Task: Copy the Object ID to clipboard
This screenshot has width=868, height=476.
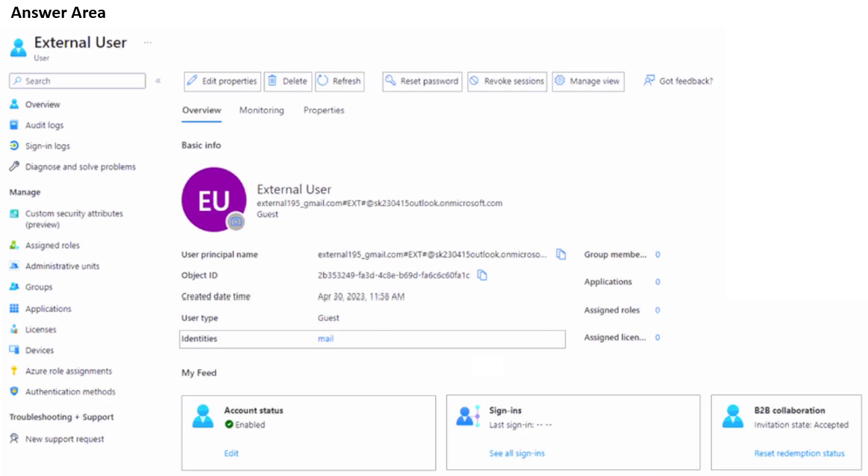Action: click(x=482, y=275)
